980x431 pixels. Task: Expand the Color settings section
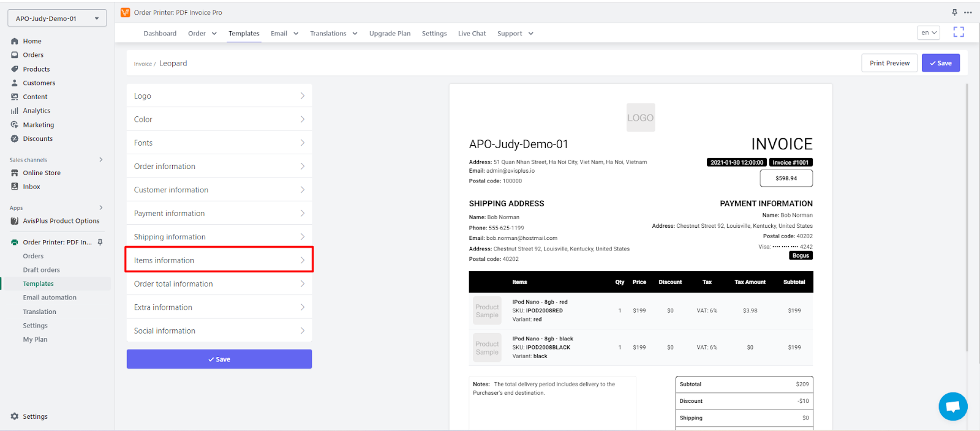pyautogui.click(x=219, y=119)
